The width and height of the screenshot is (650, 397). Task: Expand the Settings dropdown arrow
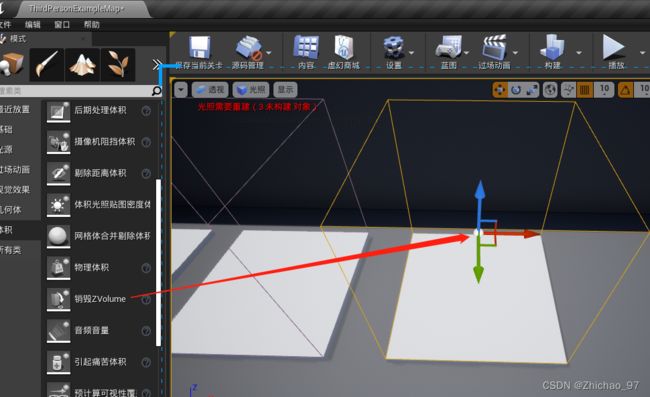pos(412,53)
